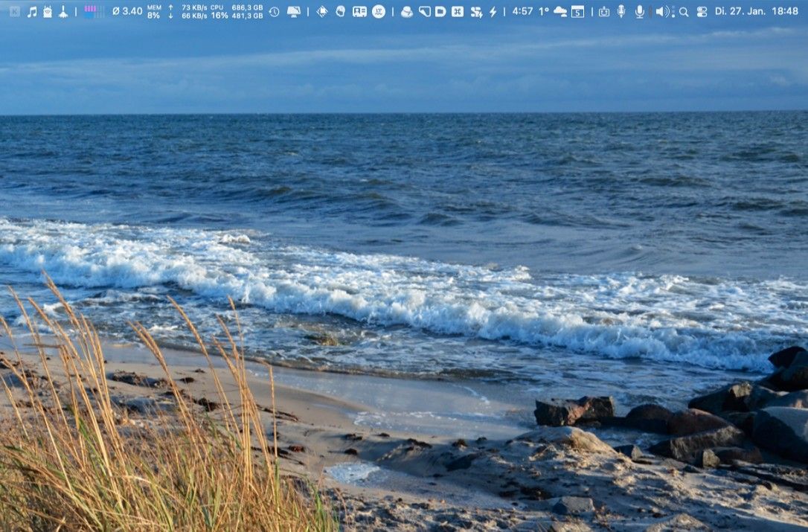Open the broom cleaner menu bar icon
808x532 pixels.
tap(63, 11)
